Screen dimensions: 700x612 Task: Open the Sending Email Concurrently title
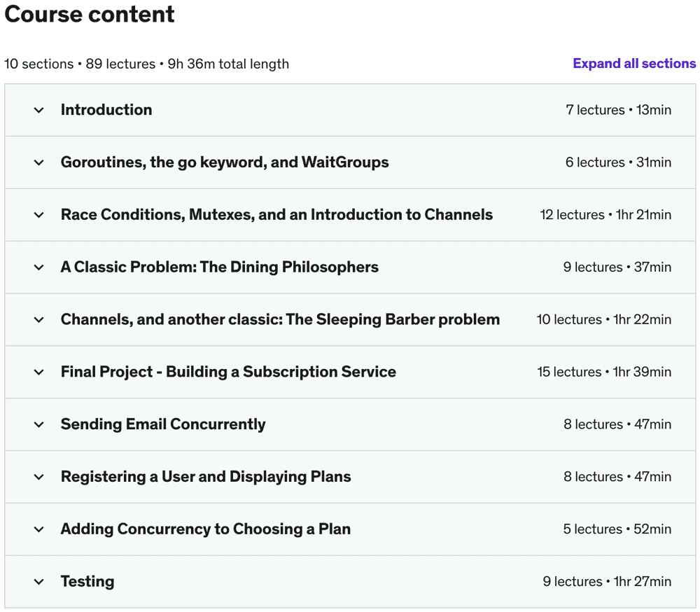point(163,424)
